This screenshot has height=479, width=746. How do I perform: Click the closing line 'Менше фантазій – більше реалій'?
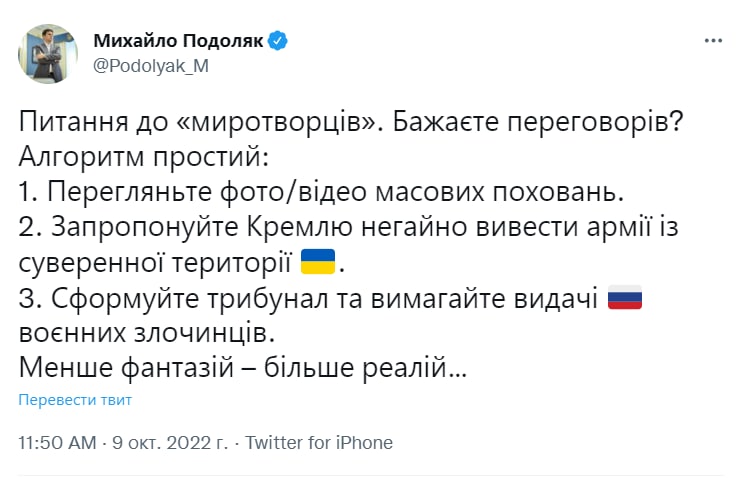242,368
